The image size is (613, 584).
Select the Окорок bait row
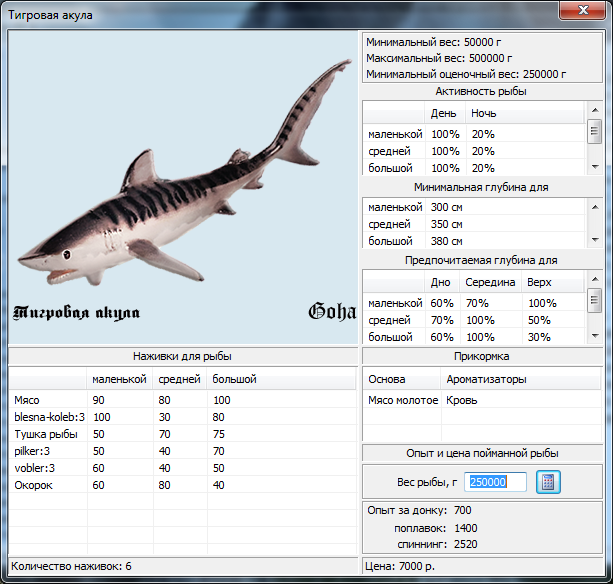pos(33,485)
